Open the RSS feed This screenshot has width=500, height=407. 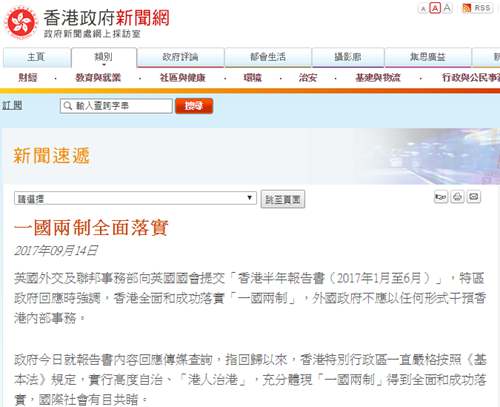(x=477, y=8)
